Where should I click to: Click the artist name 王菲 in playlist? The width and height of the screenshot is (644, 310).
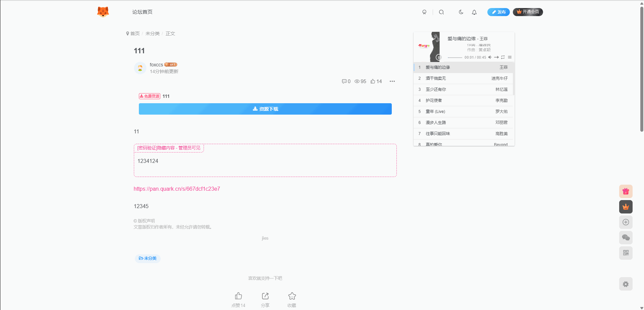503,67
